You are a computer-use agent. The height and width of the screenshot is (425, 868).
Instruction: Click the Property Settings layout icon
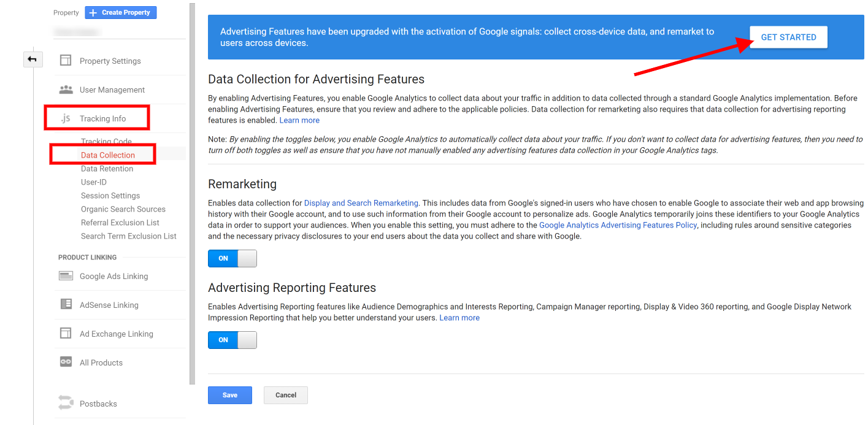coord(66,60)
